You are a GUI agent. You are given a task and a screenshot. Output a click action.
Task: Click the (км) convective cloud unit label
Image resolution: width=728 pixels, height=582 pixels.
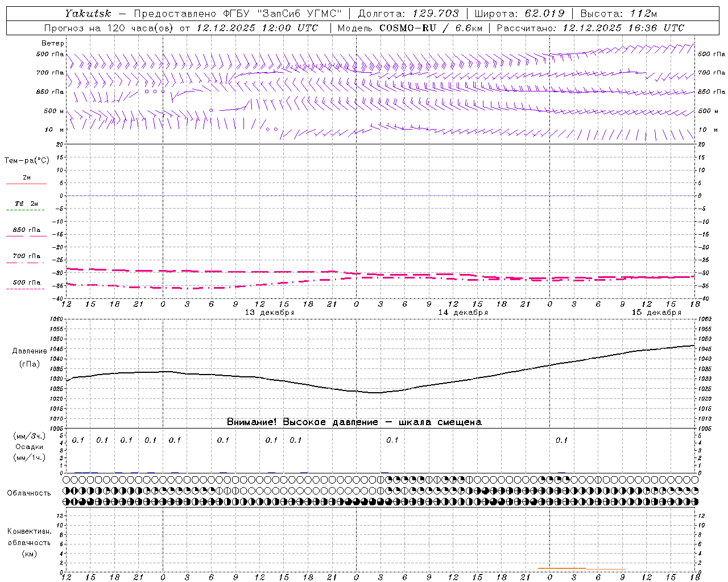29,554
